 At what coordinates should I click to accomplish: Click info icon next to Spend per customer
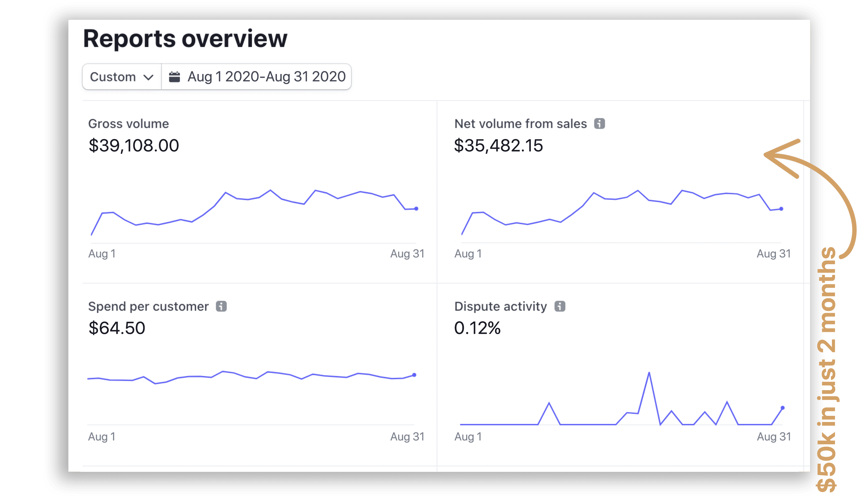(x=221, y=306)
